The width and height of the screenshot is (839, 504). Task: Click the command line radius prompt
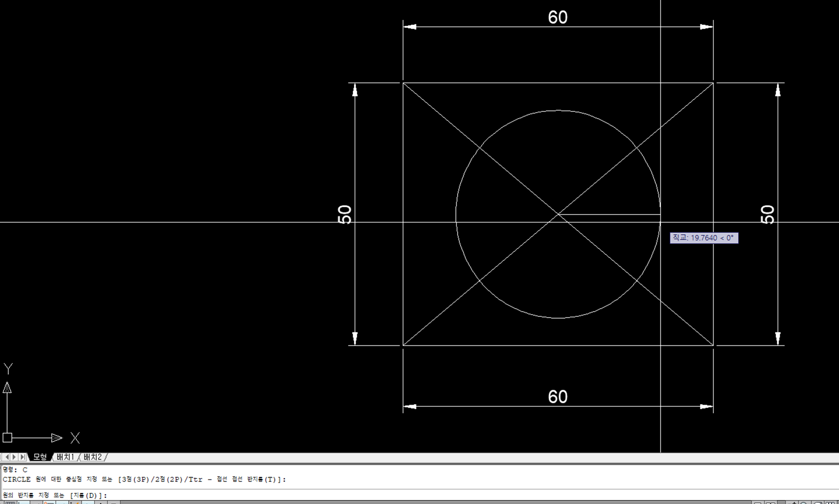(55, 495)
